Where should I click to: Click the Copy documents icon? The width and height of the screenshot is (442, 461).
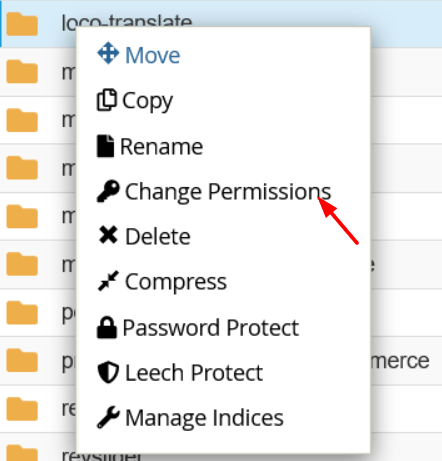coord(107,100)
